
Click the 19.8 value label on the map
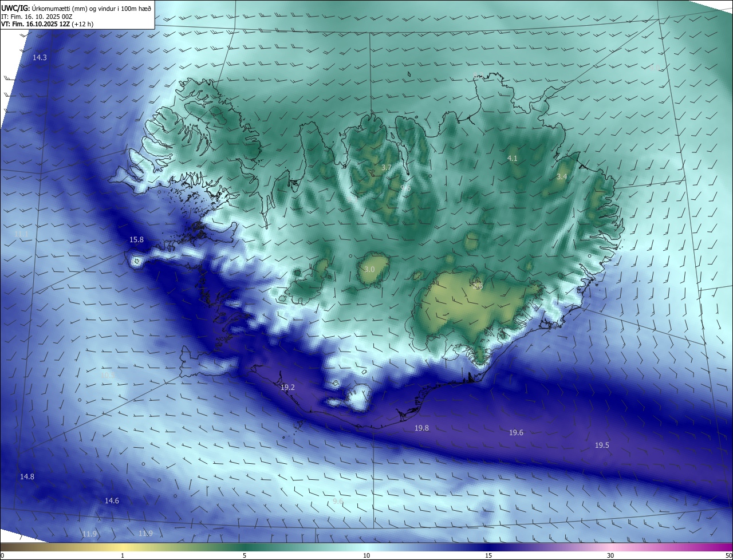tap(421, 428)
